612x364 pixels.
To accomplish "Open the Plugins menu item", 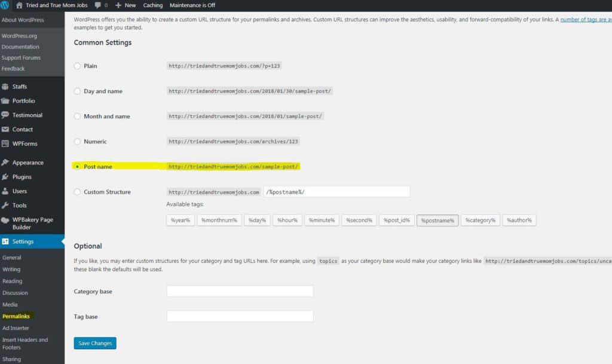I will (22, 177).
